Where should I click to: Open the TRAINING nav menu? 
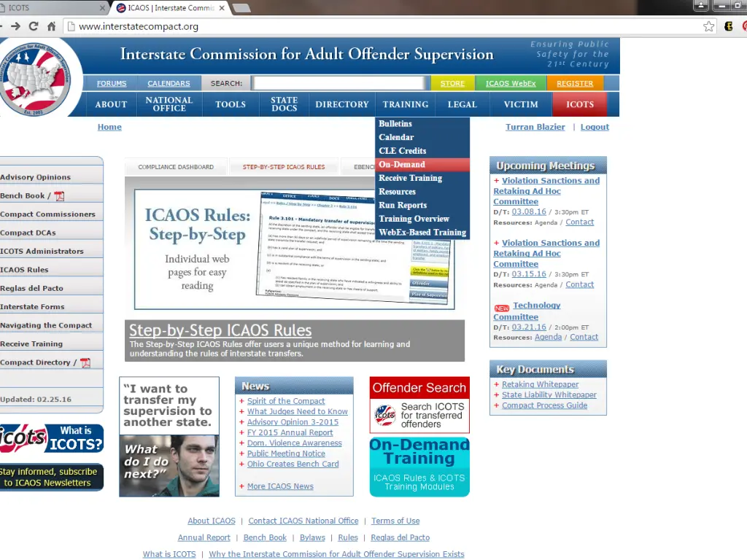click(x=406, y=104)
